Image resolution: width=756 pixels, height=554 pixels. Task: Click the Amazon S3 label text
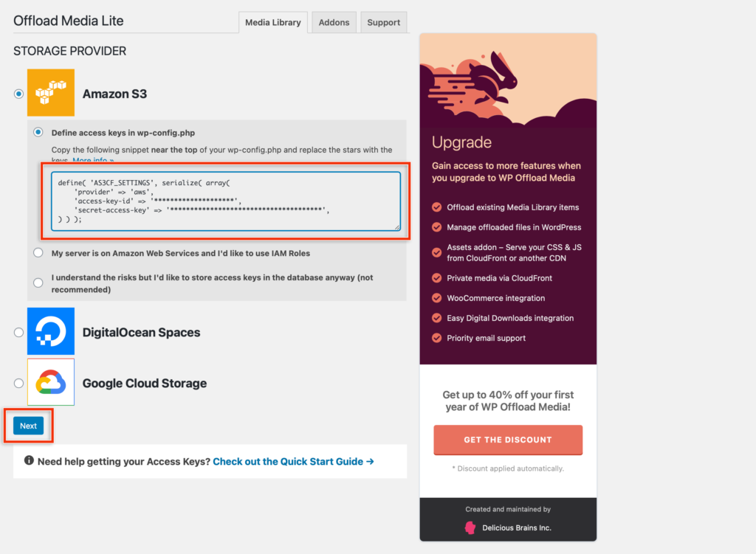tap(114, 94)
